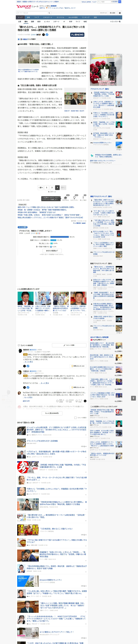
Task: Open the テレ朝NEWS publisher logo
Action: click(x=77, y=35)
